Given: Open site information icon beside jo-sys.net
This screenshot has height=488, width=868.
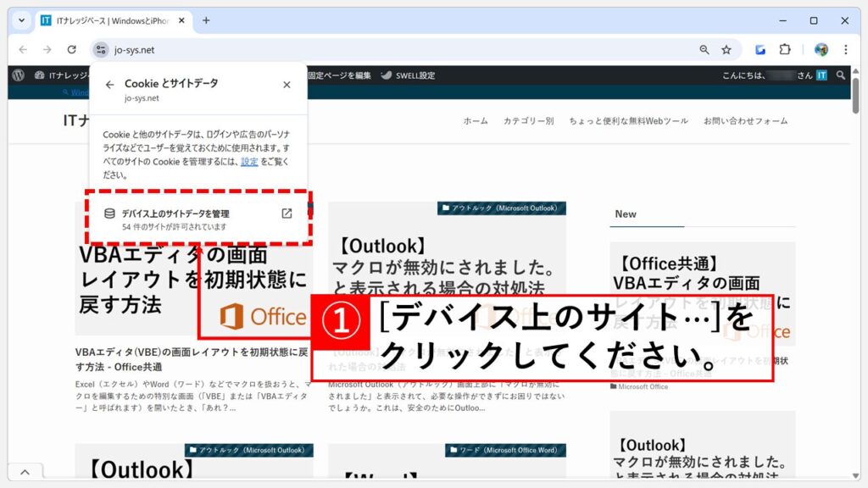Looking at the screenshot, I should coord(101,50).
